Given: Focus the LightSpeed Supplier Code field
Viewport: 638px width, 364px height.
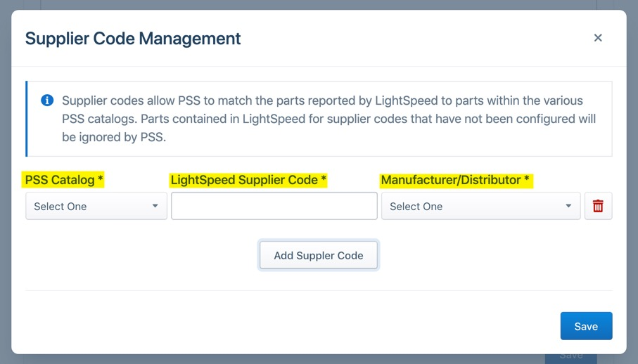Looking at the screenshot, I should click(x=274, y=206).
